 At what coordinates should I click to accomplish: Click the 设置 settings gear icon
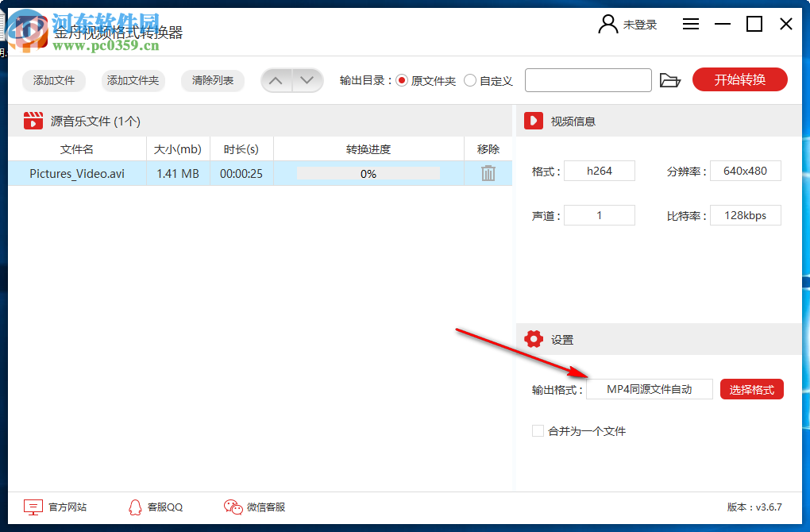pyautogui.click(x=534, y=338)
